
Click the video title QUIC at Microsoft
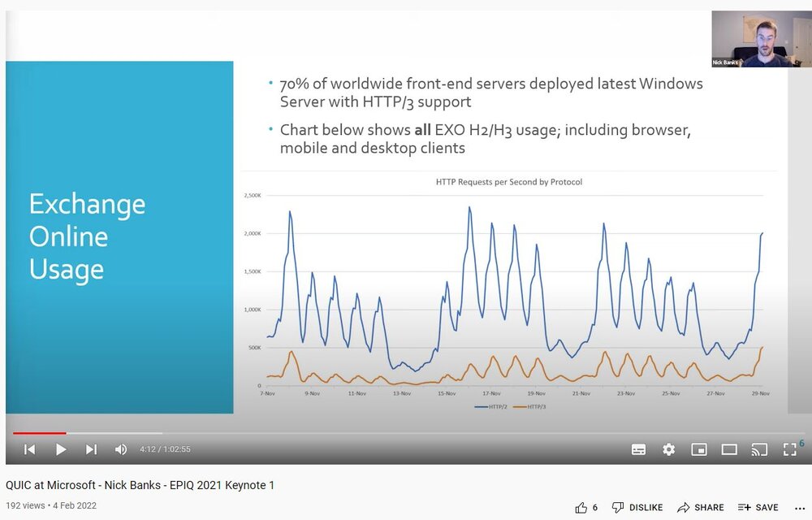click(x=140, y=485)
